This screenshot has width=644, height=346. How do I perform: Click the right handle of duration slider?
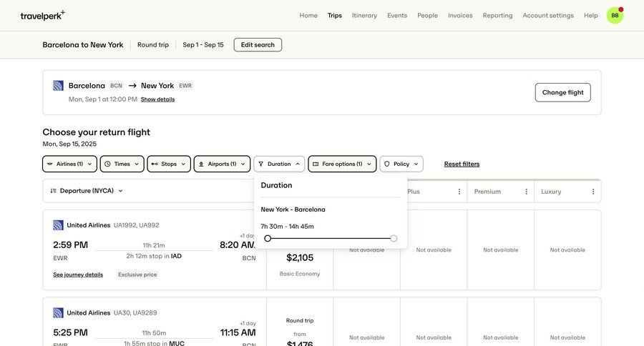394,239
